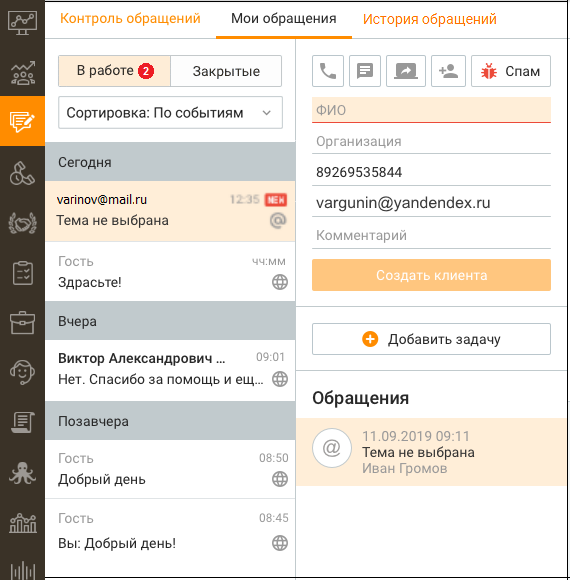Select the active chat-edit requests sidebar icon
Viewport: 570px width, 580px height.
pos(22,121)
